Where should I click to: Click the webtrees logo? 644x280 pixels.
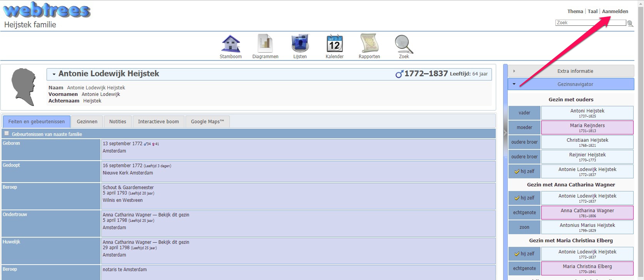click(47, 10)
